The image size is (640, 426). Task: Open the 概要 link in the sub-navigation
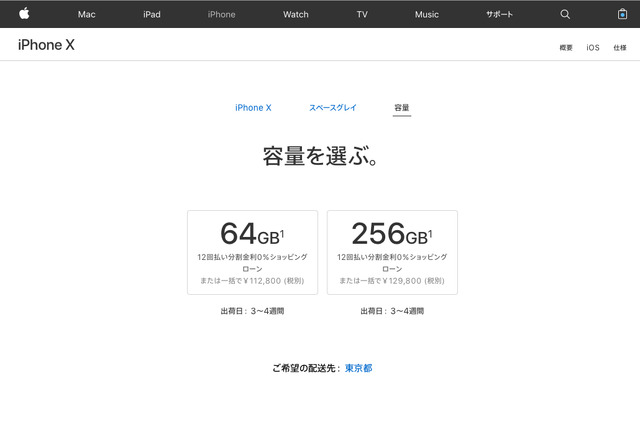point(566,48)
